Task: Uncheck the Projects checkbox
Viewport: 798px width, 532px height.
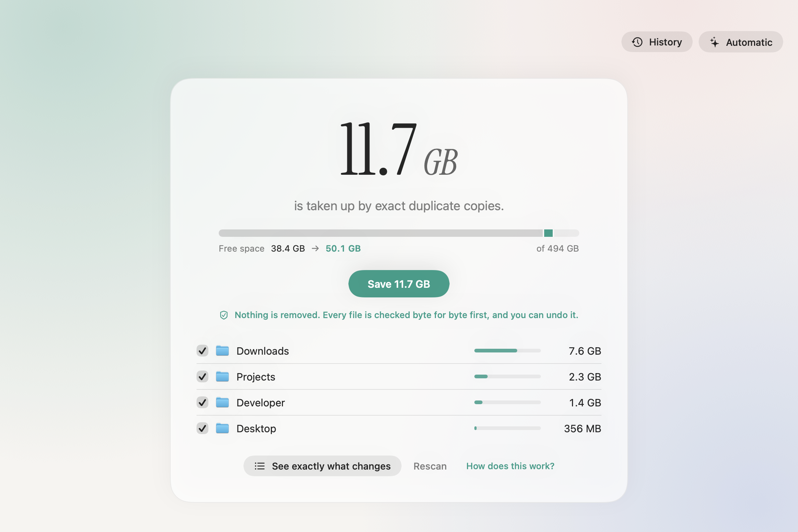Action: coord(202,376)
